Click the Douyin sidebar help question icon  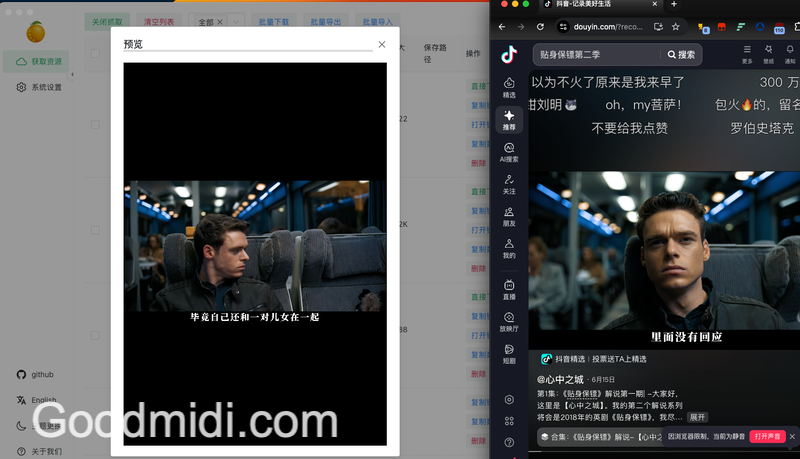[x=509, y=442]
